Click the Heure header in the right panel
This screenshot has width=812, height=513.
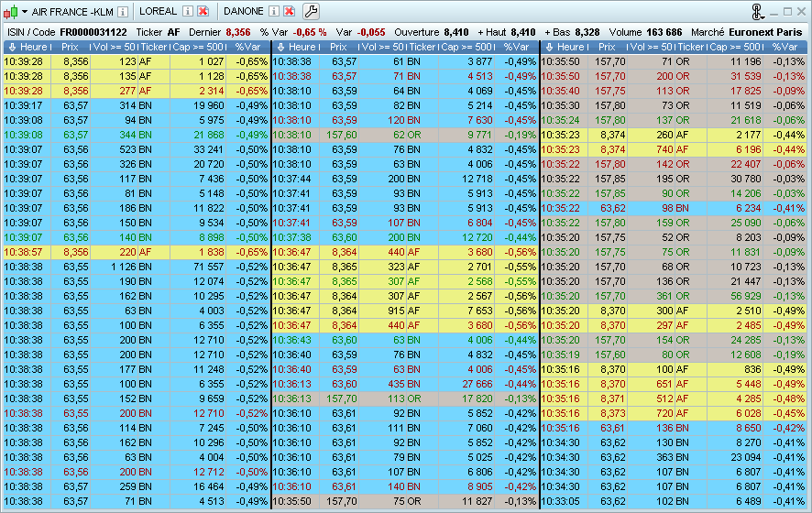tap(571, 47)
